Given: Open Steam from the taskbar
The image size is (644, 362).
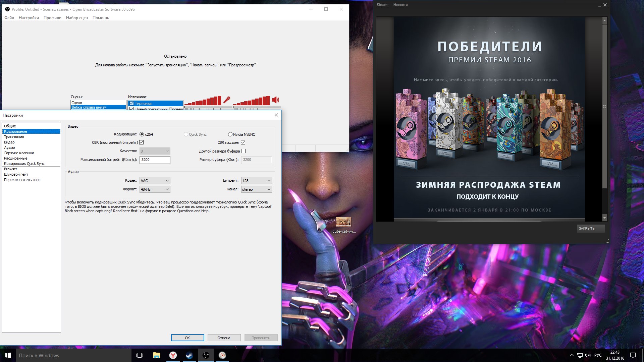Looking at the screenshot, I should coord(189,355).
